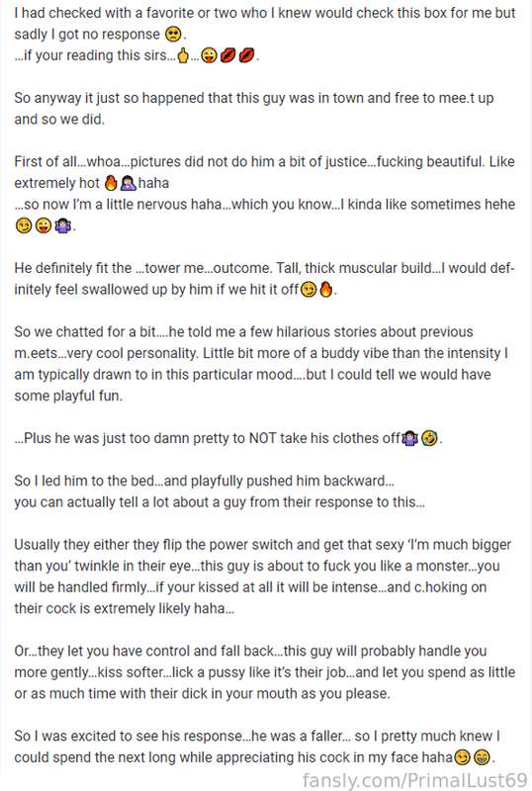The height and width of the screenshot is (791, 532).
Task: Click the word 'NOT' in capitals
Action: click(262, 438)
